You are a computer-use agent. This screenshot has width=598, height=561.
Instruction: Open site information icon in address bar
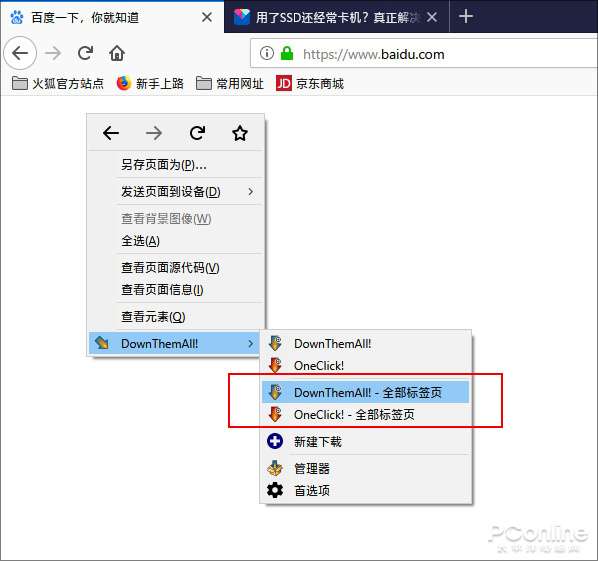[267, 53]
